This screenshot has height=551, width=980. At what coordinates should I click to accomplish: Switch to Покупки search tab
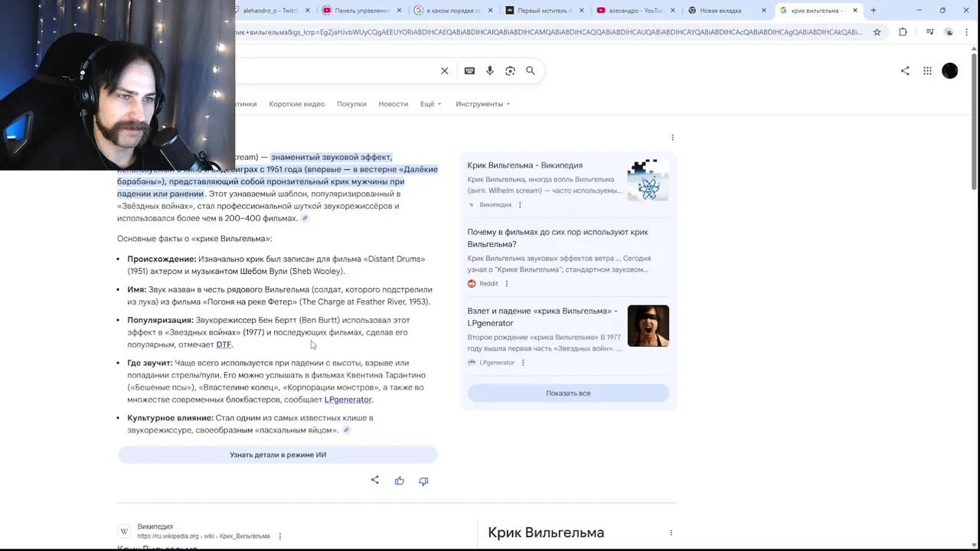tap(351, 104)
